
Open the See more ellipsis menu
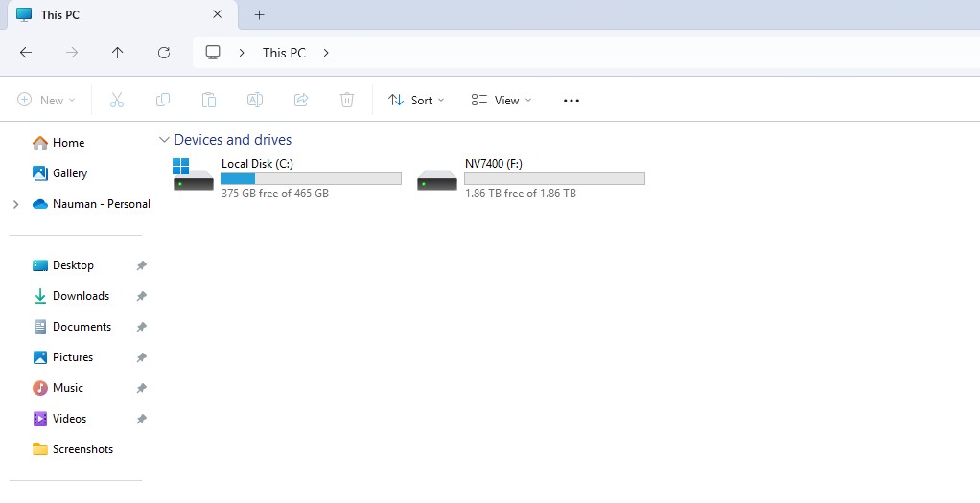tap(572, 100)
